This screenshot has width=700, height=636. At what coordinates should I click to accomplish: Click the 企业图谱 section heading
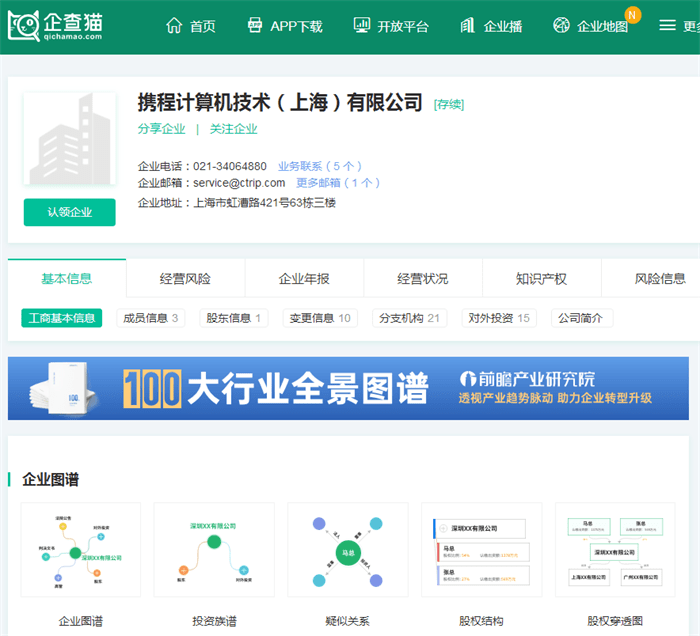click(x=50, y=479)
